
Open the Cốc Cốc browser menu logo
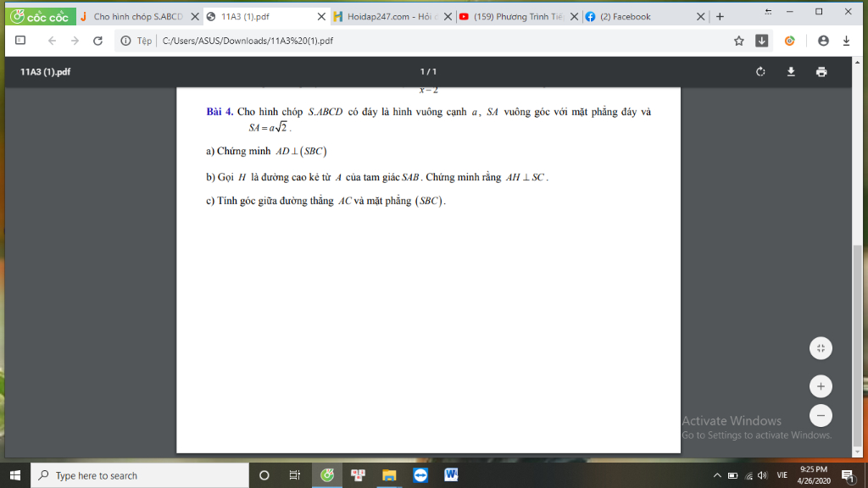(41, 17)
